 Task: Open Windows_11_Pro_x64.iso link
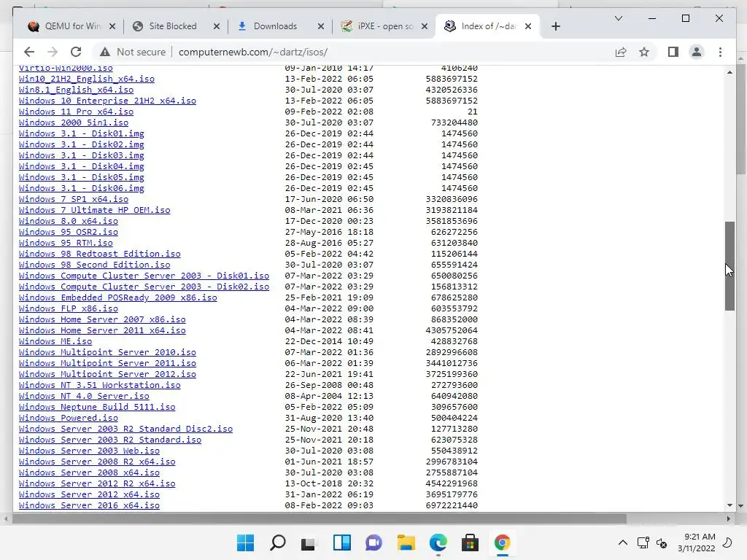click(76, 112)
